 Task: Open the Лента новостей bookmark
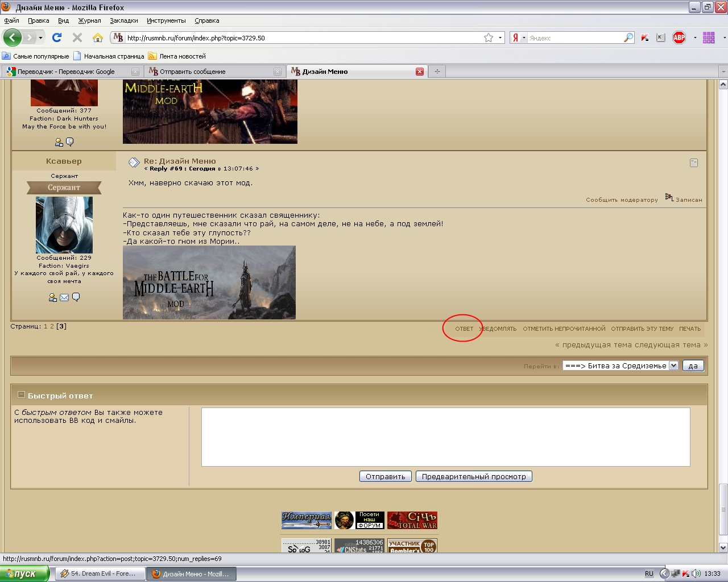coord(177,56)
